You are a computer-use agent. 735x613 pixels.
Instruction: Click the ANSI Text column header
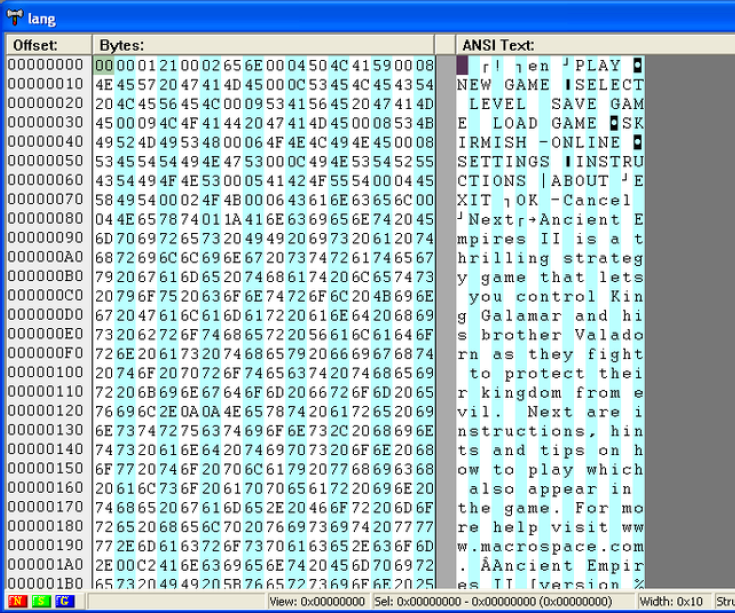(595, 45)
